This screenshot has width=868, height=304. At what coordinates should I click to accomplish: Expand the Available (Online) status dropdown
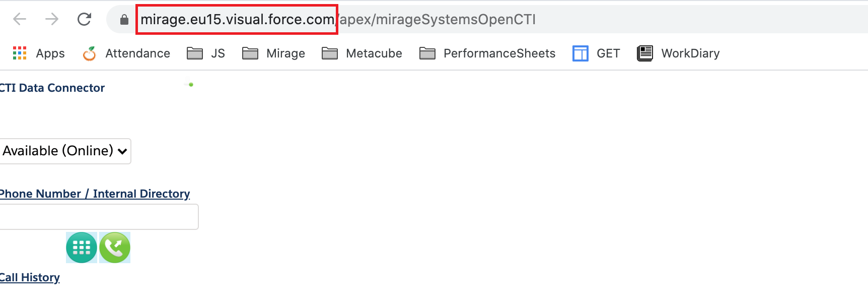(x=65, y=151)
